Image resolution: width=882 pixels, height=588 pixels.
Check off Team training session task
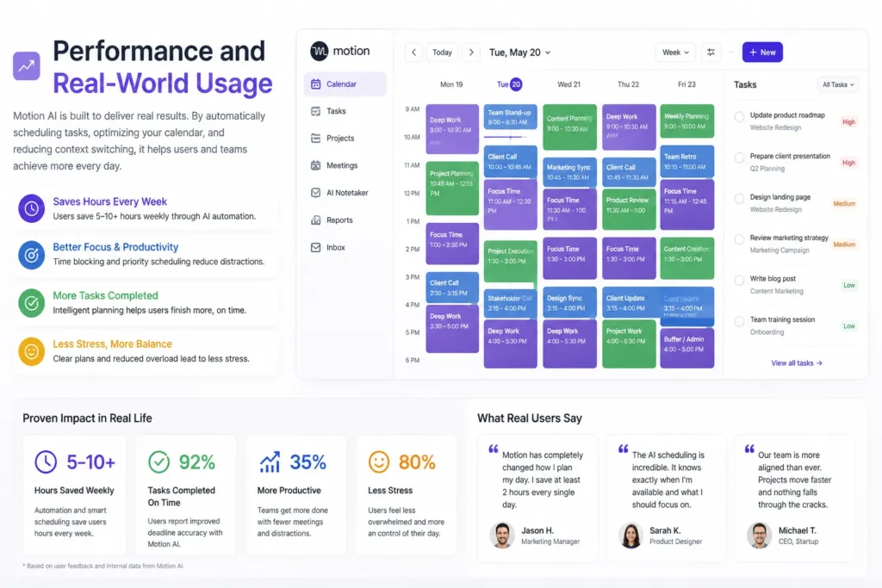pyautogui.click(x=739, y=321)
